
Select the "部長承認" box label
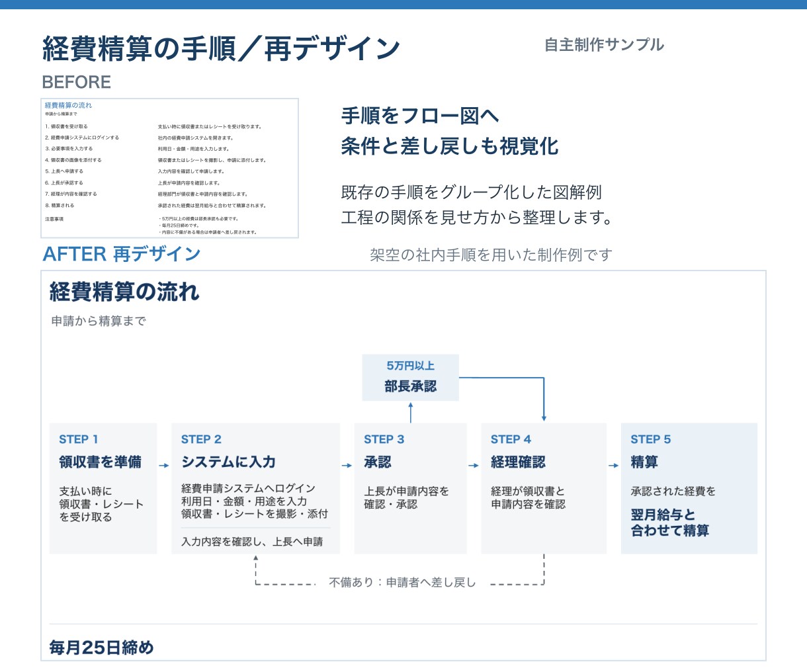[x=411, y=386]
